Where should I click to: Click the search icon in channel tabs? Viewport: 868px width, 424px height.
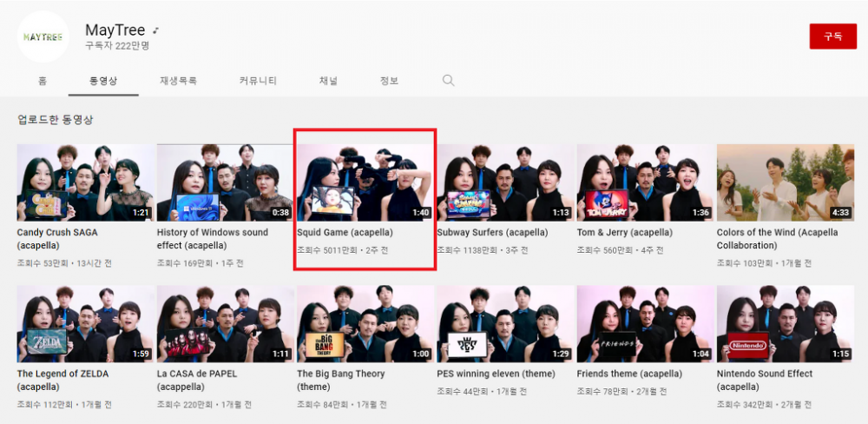click(449, 81)
